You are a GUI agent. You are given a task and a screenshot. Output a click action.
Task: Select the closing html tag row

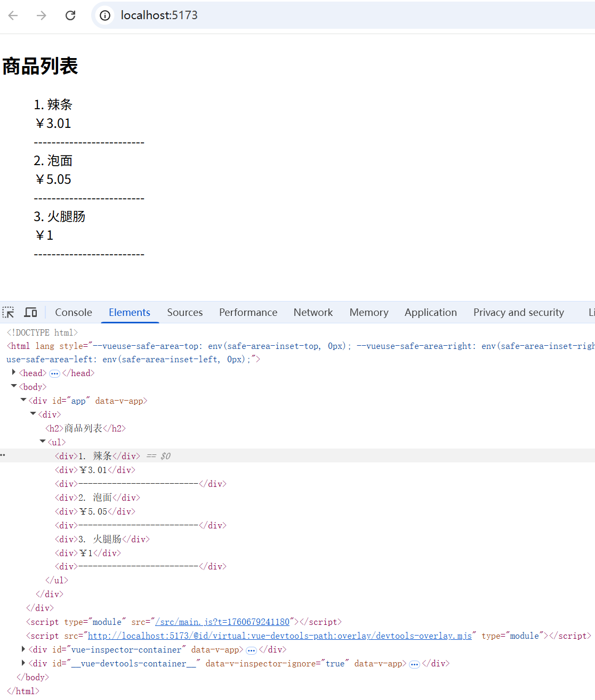click(23, 691)
